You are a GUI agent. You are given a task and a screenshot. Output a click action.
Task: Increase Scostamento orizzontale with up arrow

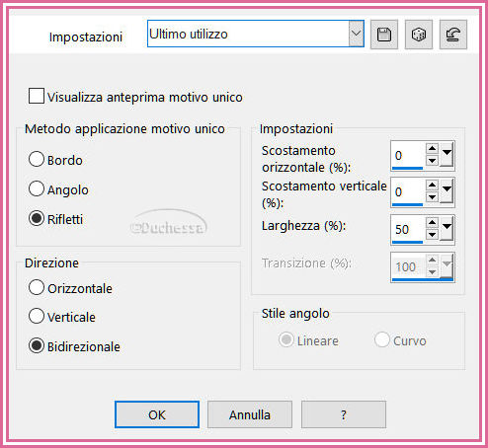click(432, 148)
